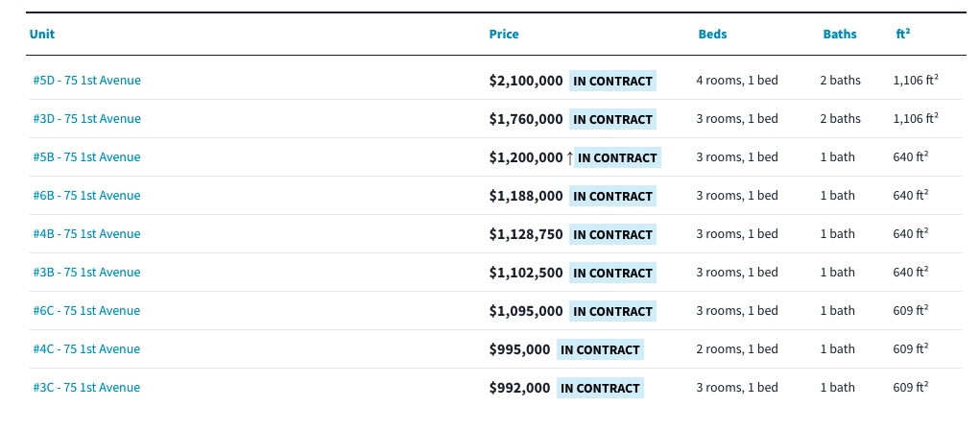Sort listings by the ft² column header
This screenshot has height=431, width=980.
[903, 35]
